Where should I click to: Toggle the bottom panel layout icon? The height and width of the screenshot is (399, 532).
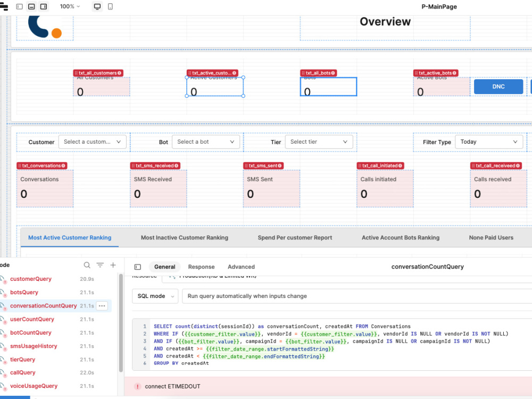pos(31,6)
